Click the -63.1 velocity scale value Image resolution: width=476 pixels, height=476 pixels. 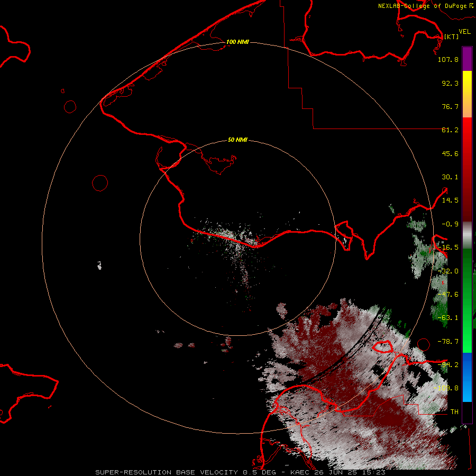pos(448,318)
